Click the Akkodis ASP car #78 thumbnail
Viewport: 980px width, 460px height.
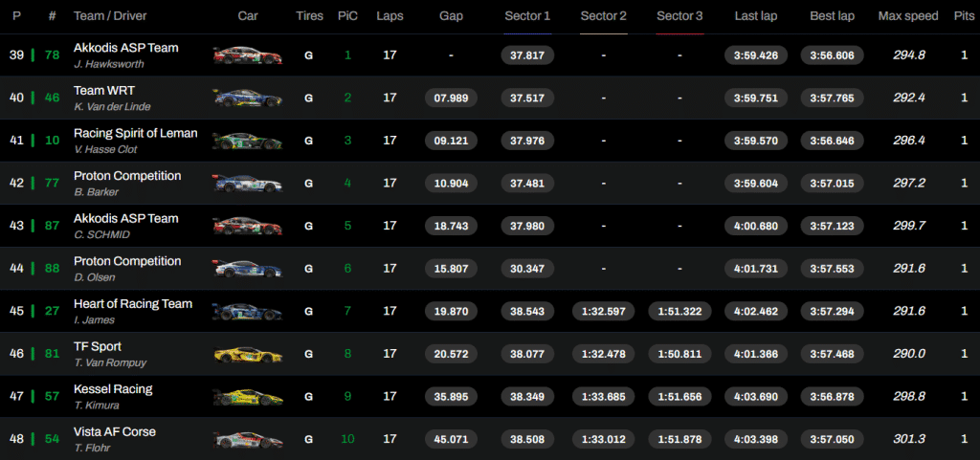(x=248, y=55)
